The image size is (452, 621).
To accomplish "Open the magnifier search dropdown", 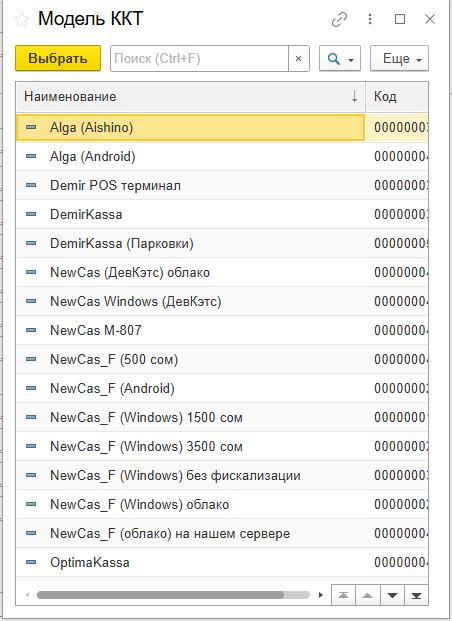I will 340,59.
